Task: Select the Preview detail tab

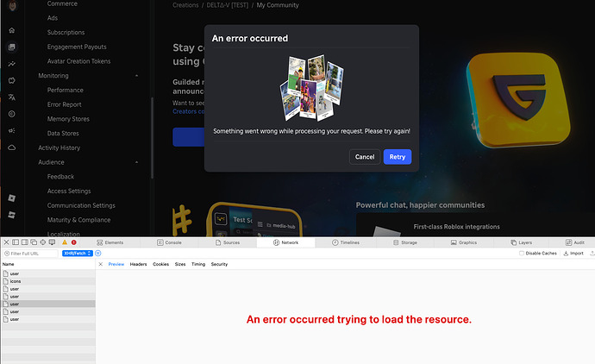Action: coord(116,264)
